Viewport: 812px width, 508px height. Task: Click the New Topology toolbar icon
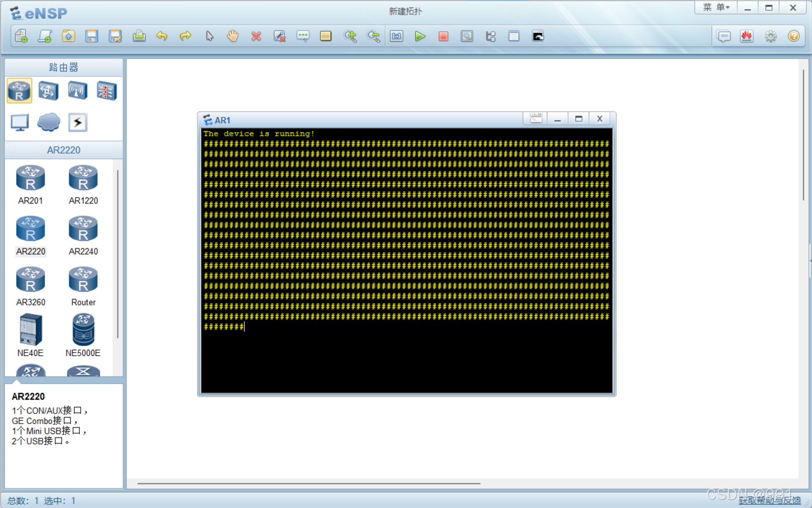click(x=21, y=36)
